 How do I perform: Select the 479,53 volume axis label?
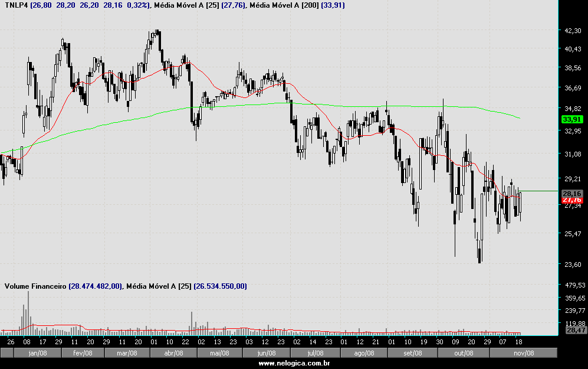click(575, 285)
